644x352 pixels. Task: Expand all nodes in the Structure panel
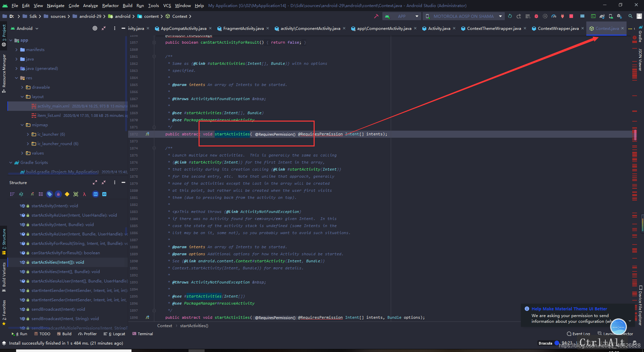click(x=95, y=182)
